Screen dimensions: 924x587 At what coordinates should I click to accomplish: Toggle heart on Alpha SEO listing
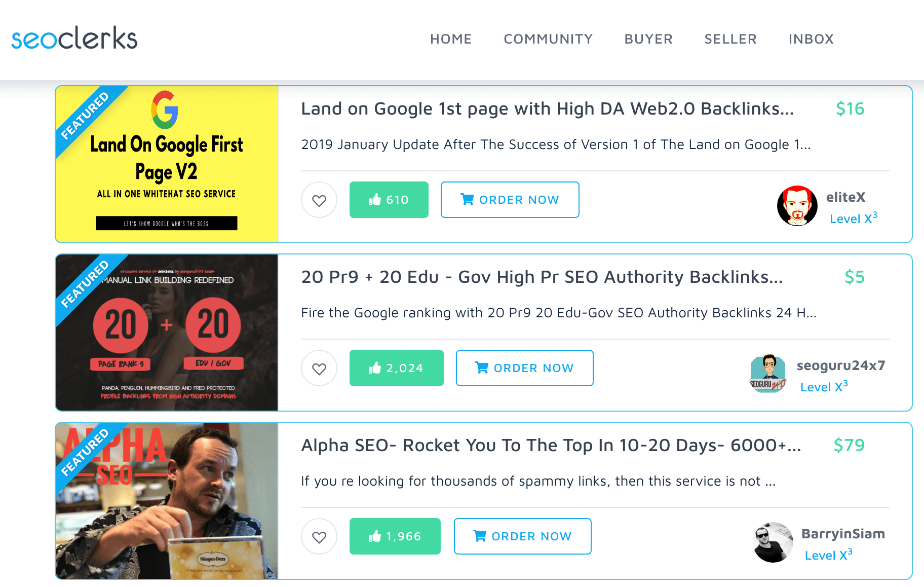coord(319,537)
